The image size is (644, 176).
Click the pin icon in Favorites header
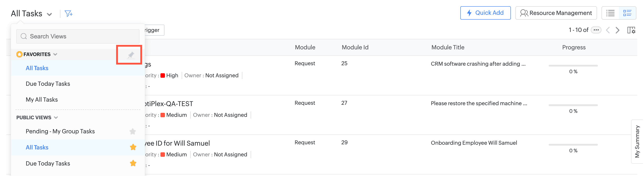pyautogui.click(x=130, y=55)
